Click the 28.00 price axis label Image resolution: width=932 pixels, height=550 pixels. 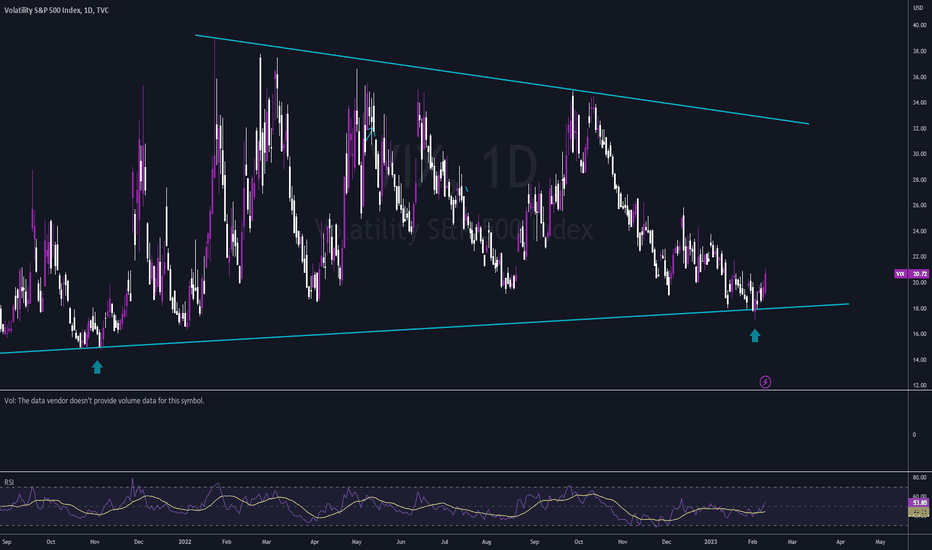(920, 180)
